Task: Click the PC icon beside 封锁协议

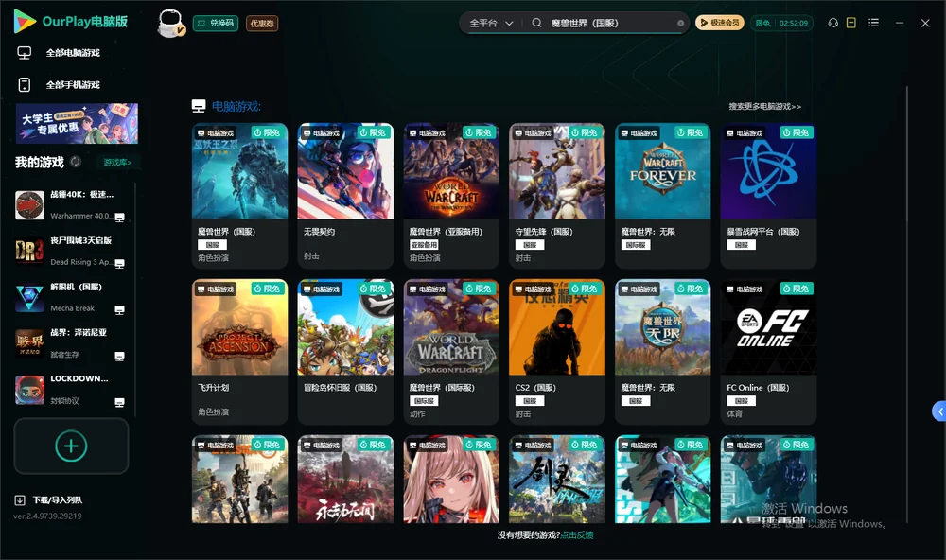Action: point(120,403)
